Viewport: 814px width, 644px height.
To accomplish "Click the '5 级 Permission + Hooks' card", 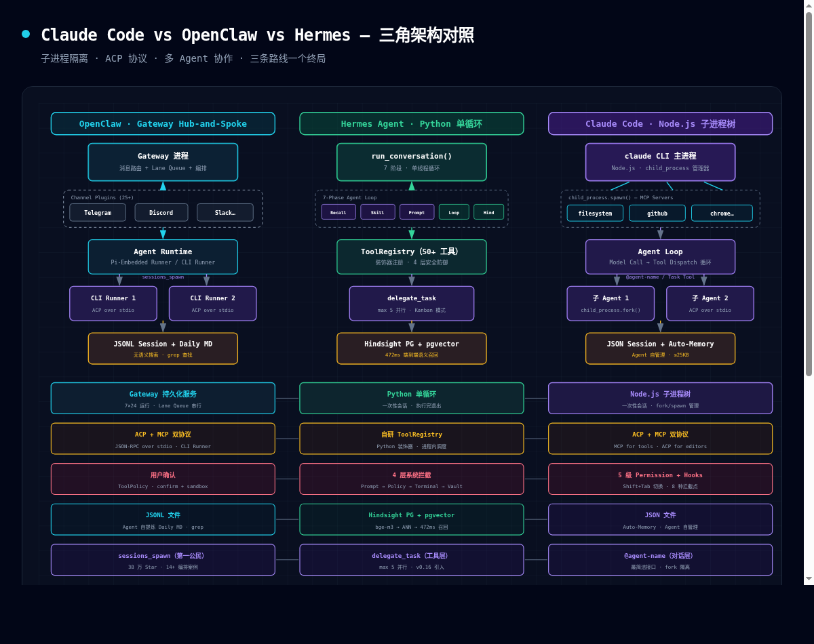I will coord(660,479).
